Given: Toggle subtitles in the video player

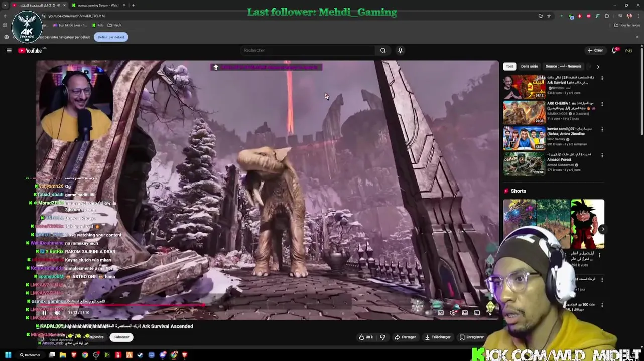Looking at the screenshot, I should tap(440, 313).
